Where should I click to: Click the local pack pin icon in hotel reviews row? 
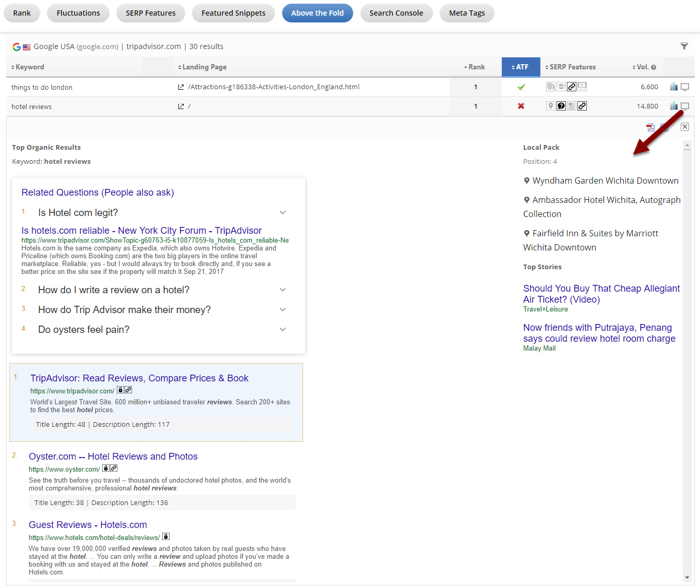tap(550, 106)
